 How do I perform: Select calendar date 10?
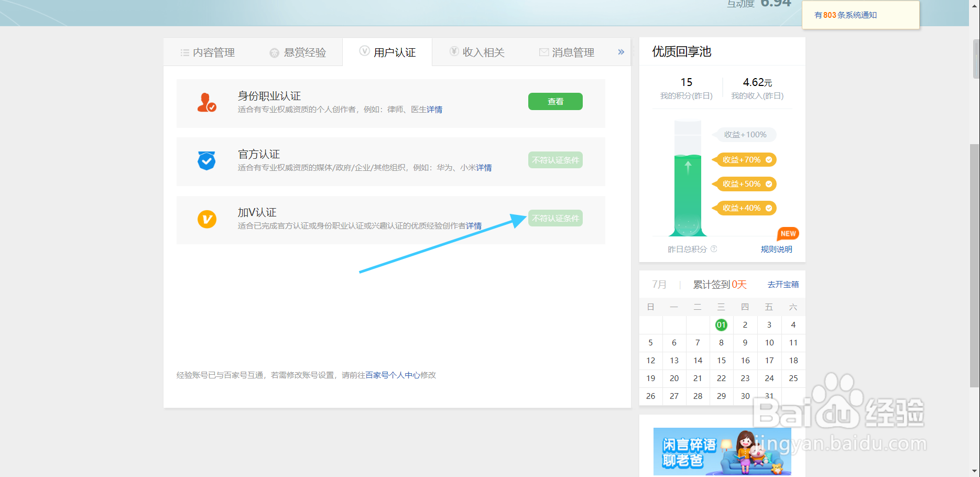tap(769, 343)
